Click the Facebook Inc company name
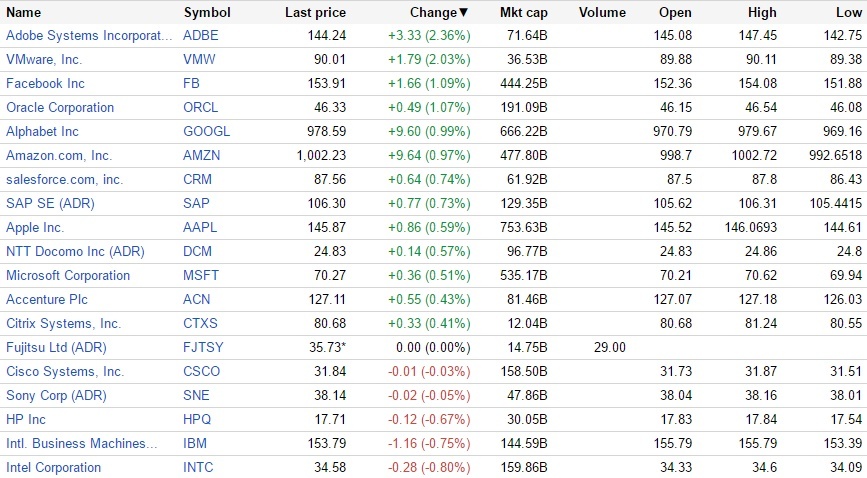This screenshot has height=478, width=867. pyautogui.click(x=45, y=83)
